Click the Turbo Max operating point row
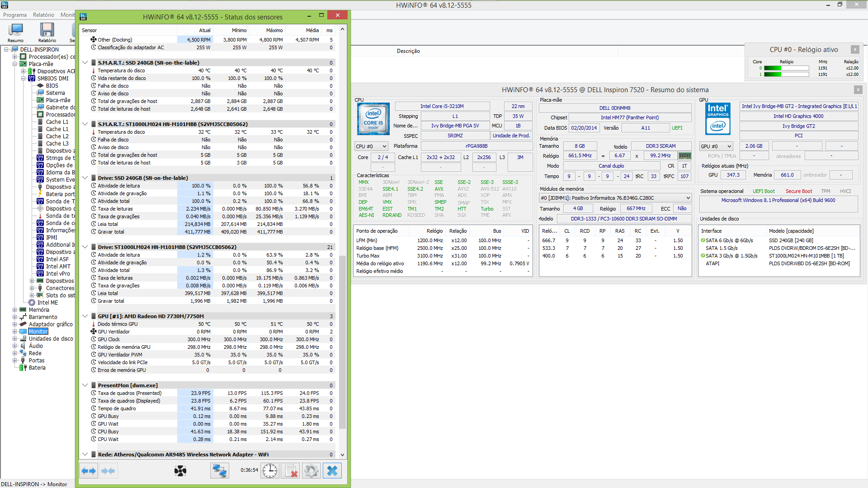 [443, 256]
